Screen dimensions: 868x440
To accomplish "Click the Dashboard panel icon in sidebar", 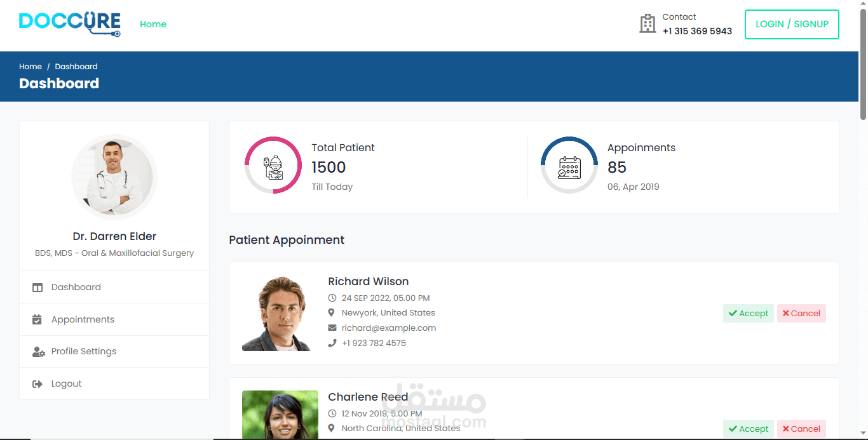I will click(x=37, y=288).
